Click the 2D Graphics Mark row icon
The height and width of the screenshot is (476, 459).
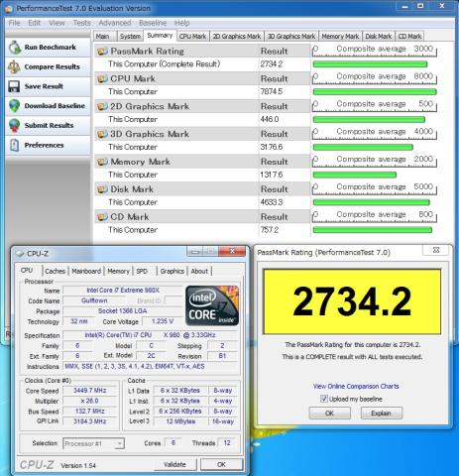point(102,106)
